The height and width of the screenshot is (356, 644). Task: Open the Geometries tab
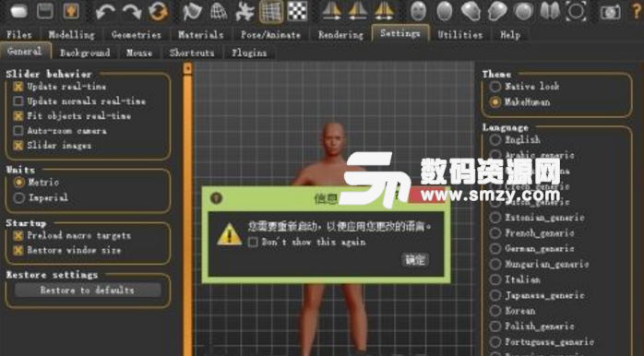point(137,35)
